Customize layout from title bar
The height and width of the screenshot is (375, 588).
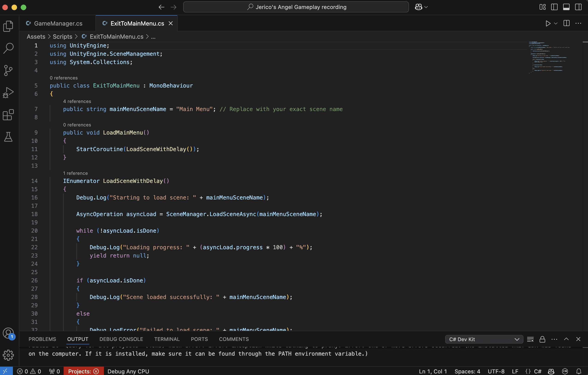coord(542,7)
